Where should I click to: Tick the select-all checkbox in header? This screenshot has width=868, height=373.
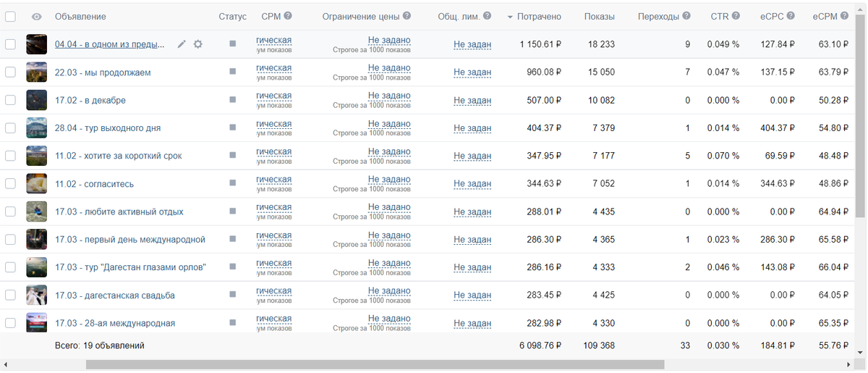pyautogui.click(x=10, y=17)
